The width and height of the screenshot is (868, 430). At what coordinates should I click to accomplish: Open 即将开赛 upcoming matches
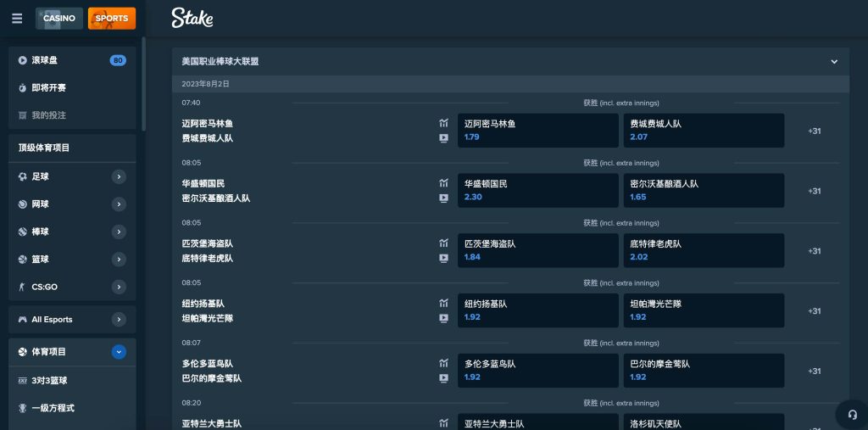(x=72, y=88)
